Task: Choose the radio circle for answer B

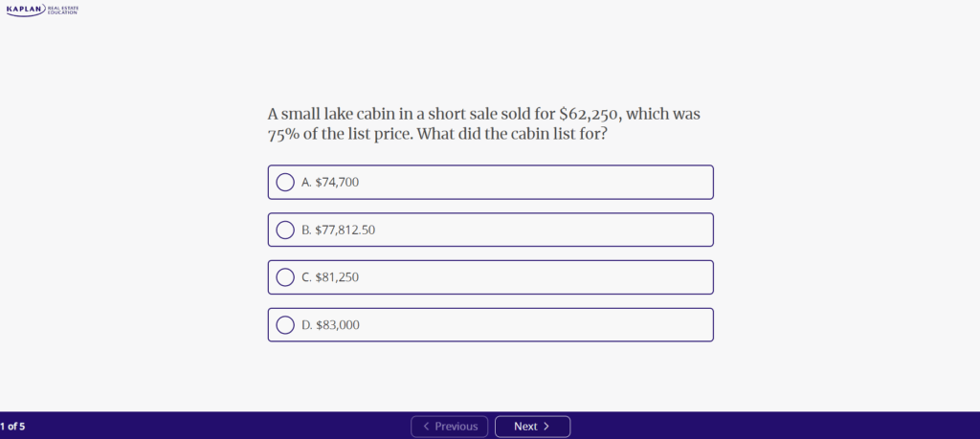Action: 285,230
